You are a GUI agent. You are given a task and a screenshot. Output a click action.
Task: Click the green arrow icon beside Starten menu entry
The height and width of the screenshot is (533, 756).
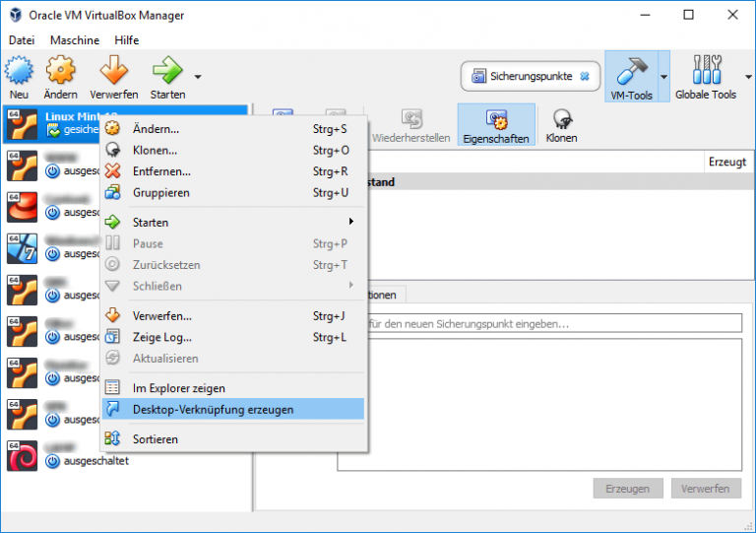112,222
